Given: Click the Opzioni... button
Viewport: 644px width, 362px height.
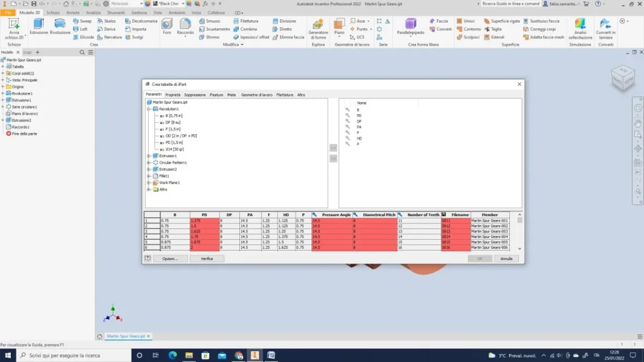Looking at the screenshot, I should click(x=170, y=258).
